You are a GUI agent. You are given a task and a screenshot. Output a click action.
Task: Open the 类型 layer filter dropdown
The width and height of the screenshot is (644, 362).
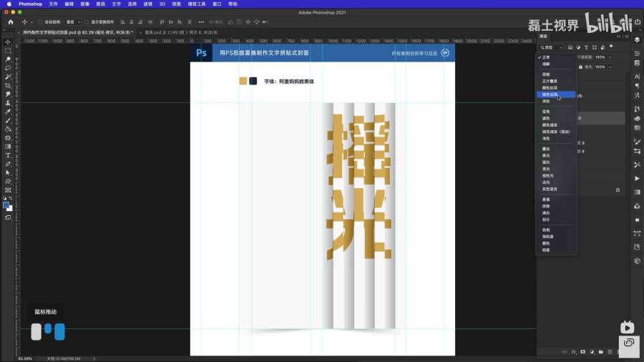point(551,48)
